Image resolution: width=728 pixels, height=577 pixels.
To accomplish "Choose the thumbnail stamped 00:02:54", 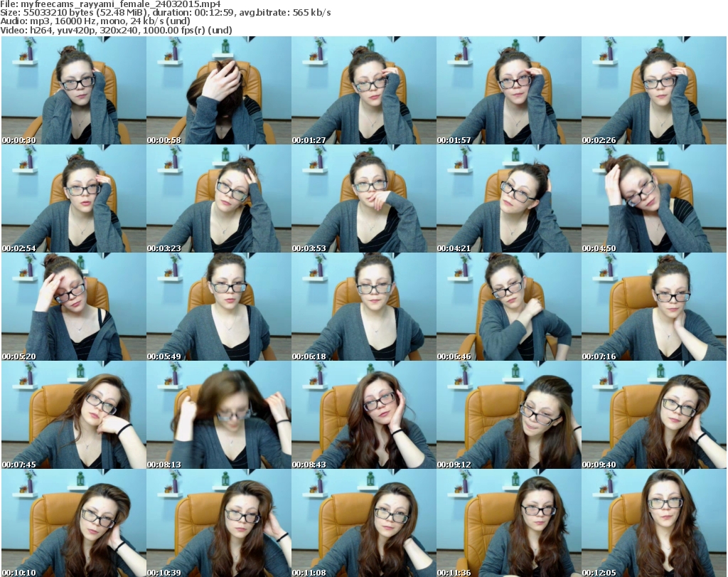I will (x=74, y=198).
